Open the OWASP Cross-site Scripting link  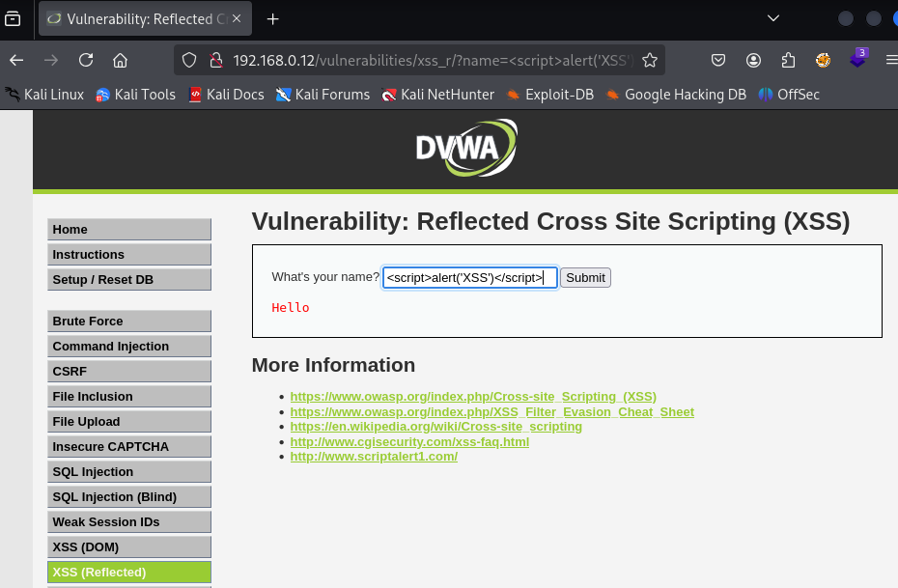pyautogui.click(x=473, y=397)
